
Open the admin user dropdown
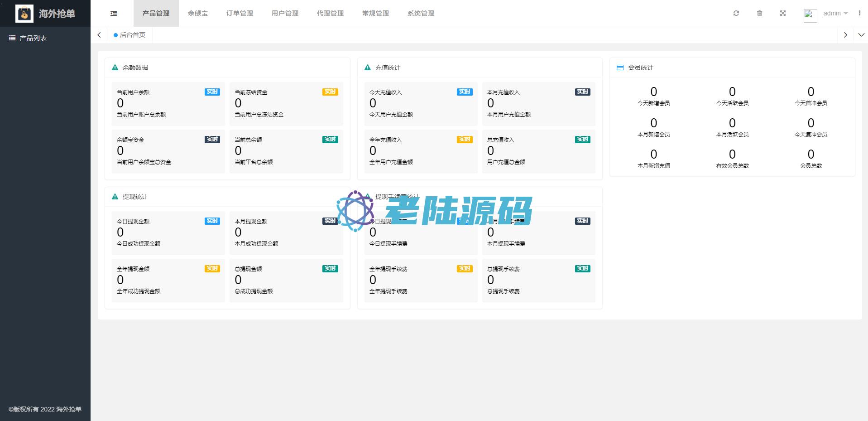(x=835, y=14)
